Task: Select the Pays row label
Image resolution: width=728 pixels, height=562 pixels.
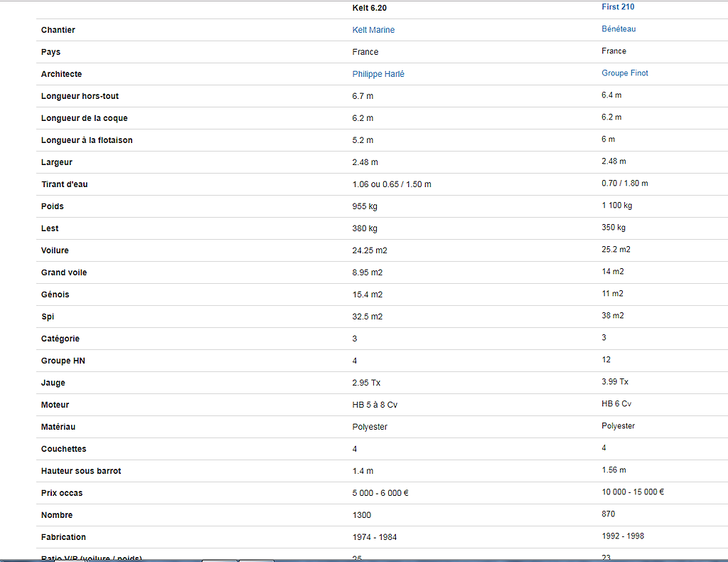Action: [x=50, y=52]
